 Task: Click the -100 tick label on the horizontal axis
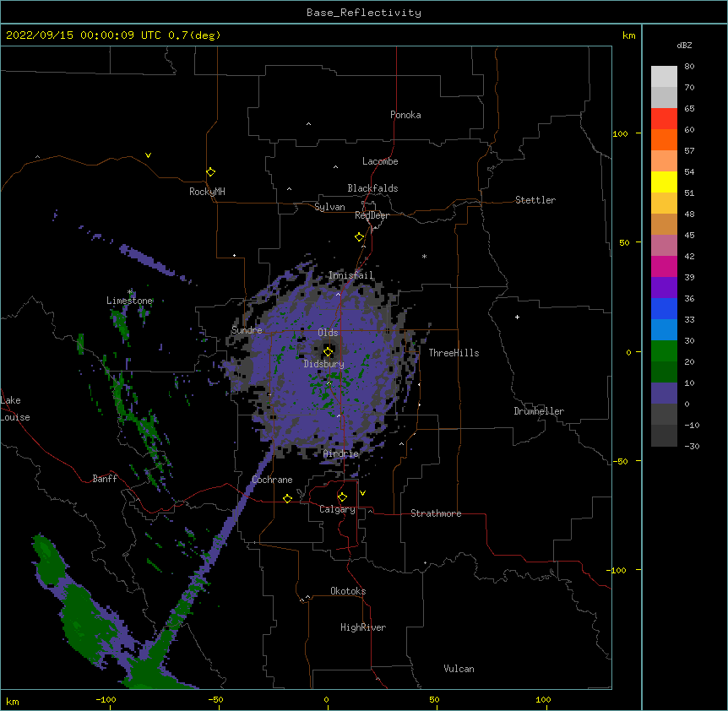tap(106, 699)
